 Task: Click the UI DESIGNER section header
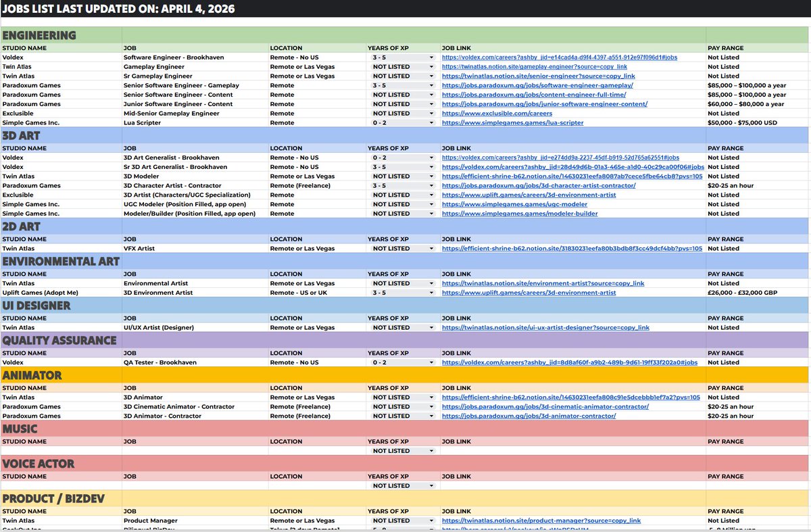pyautogui.click(x=36, y=306)
